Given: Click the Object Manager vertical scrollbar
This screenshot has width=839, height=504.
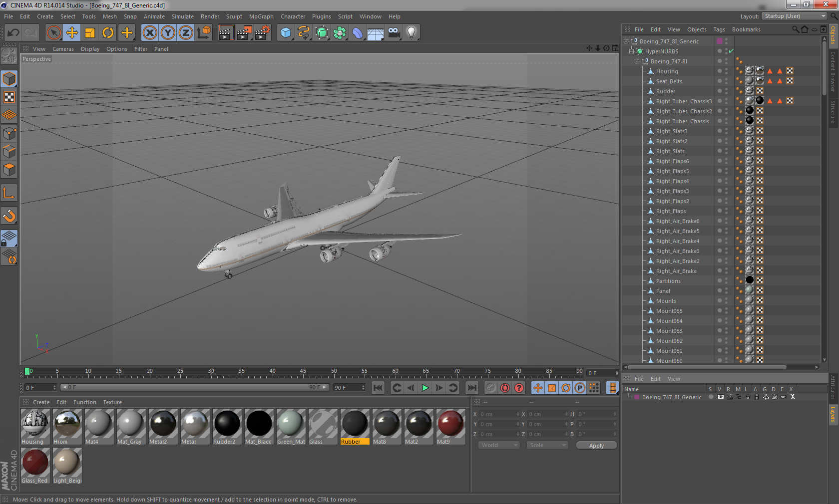Looking at the screenshot, I should pyautogui.click(x=824, y=69).
